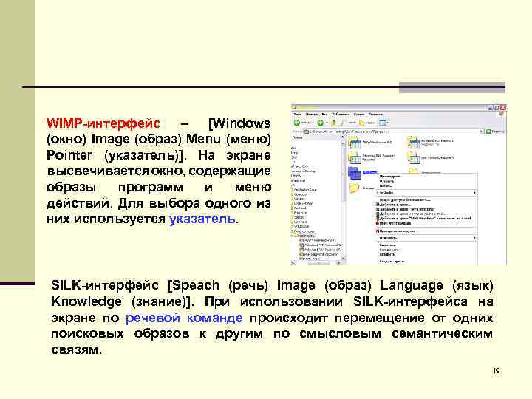Click the folder tree horizontal scrollbar left arrow
Viewport: 532px width, 399px height.
click(293, 262)
